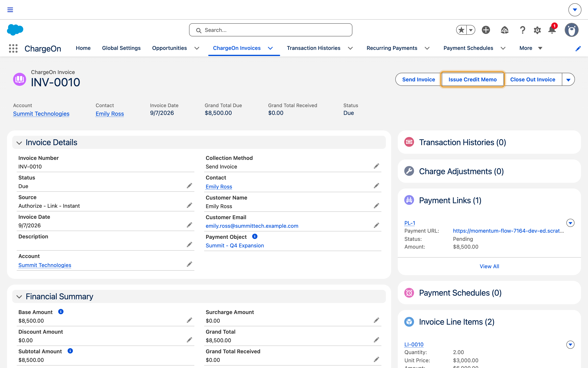The height and width of the screenshot is (368, 588).
Task: Open Summit Technologies account link in header
Action: point(41,114)
